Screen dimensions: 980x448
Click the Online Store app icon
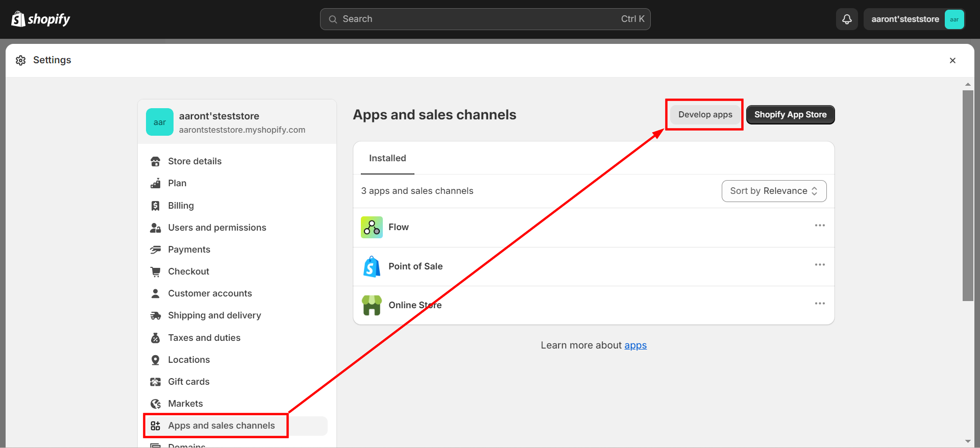[x=372, y=305]
